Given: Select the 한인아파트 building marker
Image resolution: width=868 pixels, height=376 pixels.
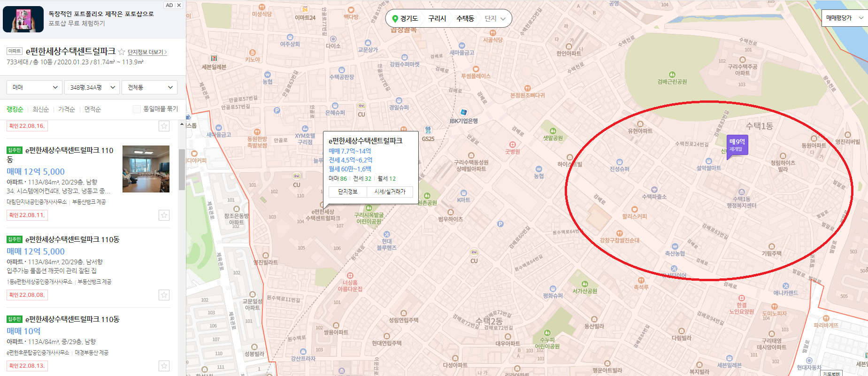Looking at the screenshot, I should tap(569, 46).
